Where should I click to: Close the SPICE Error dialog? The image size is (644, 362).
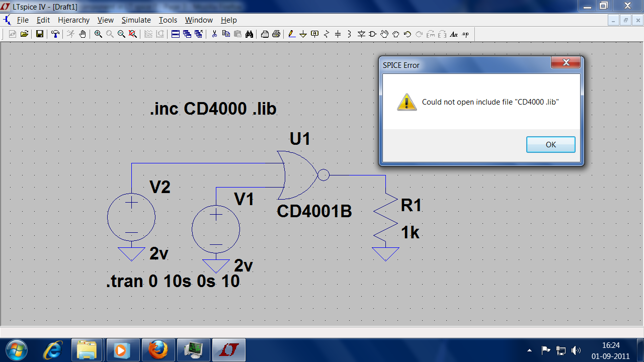coord(566,63)
